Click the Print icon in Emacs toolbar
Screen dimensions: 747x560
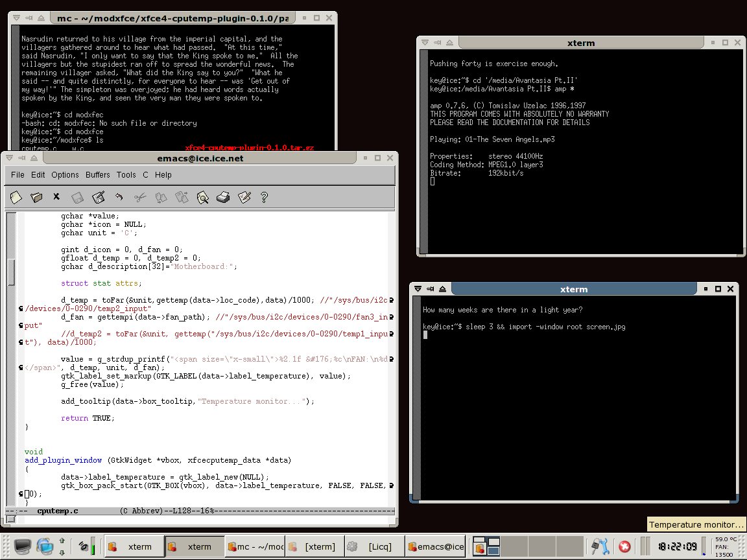(223, 197)
